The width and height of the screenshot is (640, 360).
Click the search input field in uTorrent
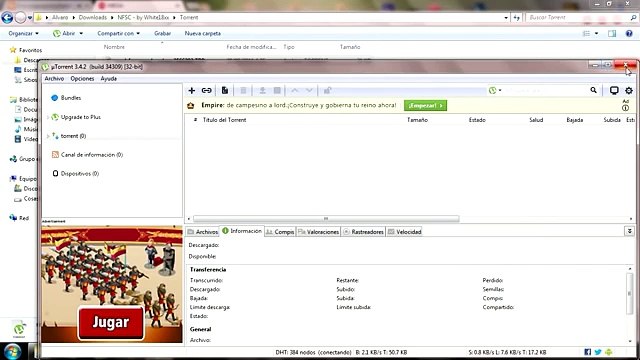[x=546, y=90]
